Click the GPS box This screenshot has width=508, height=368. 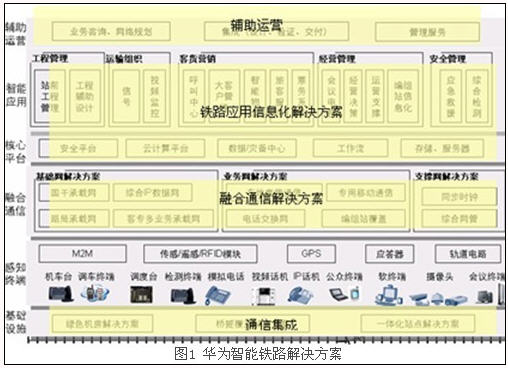tap(311, 254)
